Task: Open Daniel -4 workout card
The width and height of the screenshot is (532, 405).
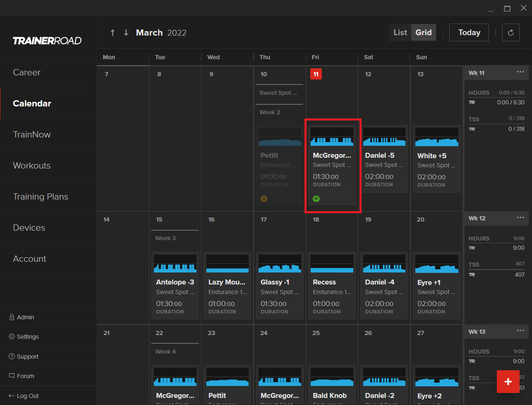Action: [x=384, y=285]
